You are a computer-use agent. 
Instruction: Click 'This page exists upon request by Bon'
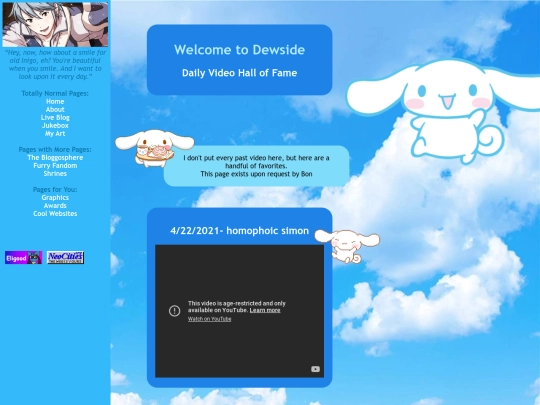pos(256,174)
